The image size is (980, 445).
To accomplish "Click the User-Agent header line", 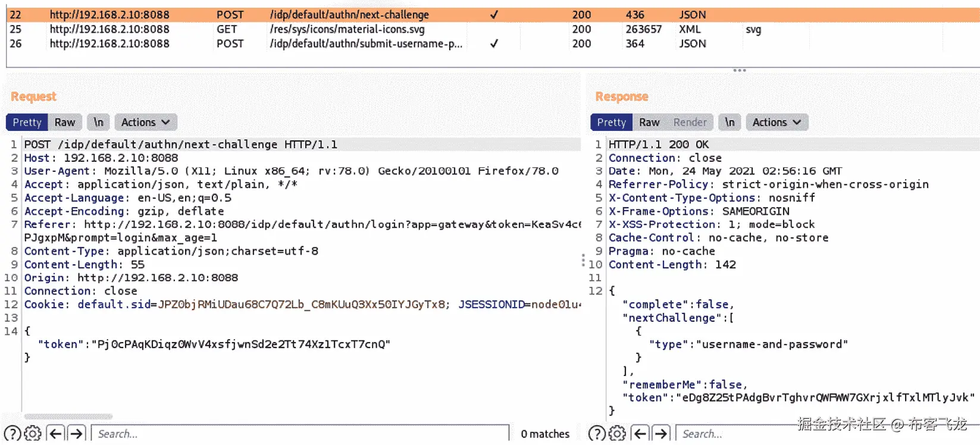I will coord(291,171).
